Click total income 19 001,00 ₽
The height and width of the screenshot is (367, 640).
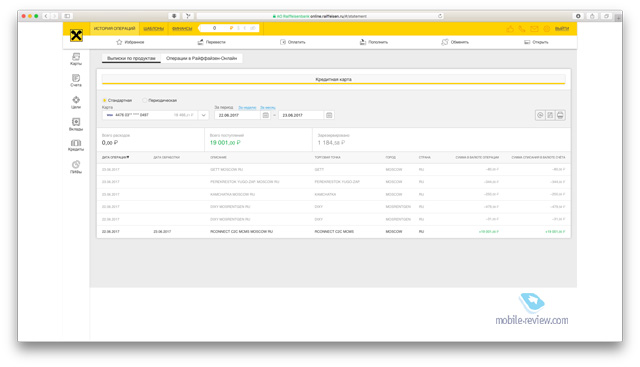225,142
